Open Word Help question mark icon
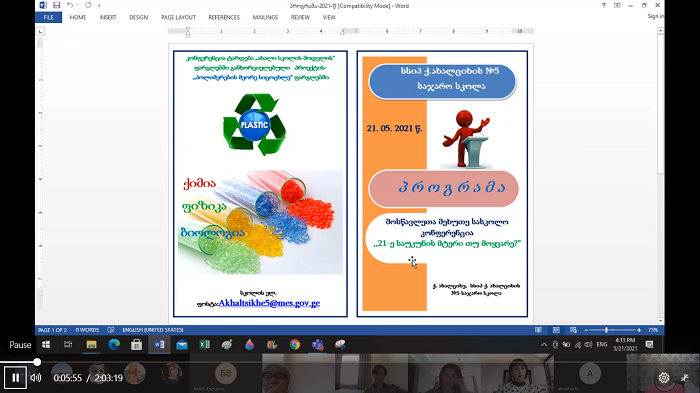700x393 pixels. pyautogui.click(x=604, y=5)
